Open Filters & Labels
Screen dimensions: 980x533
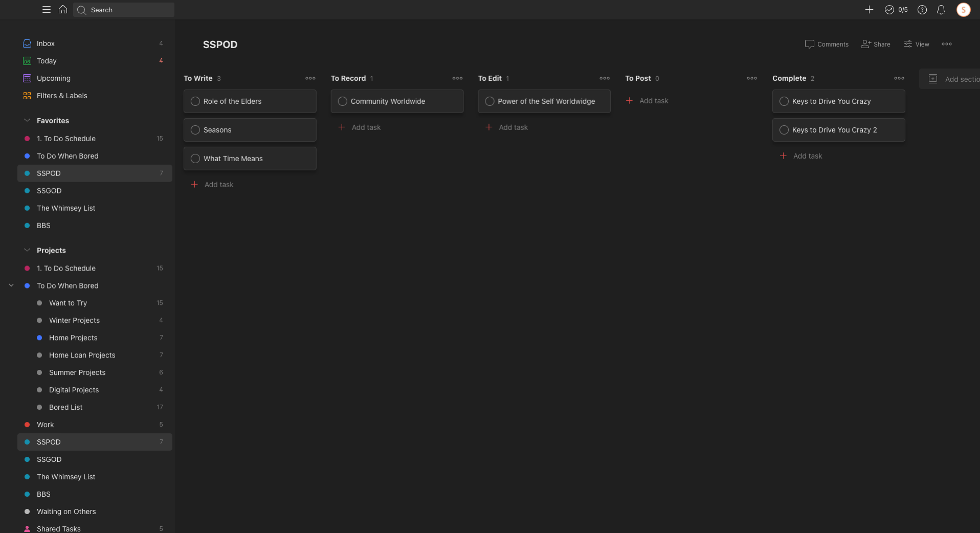[62, 96]
